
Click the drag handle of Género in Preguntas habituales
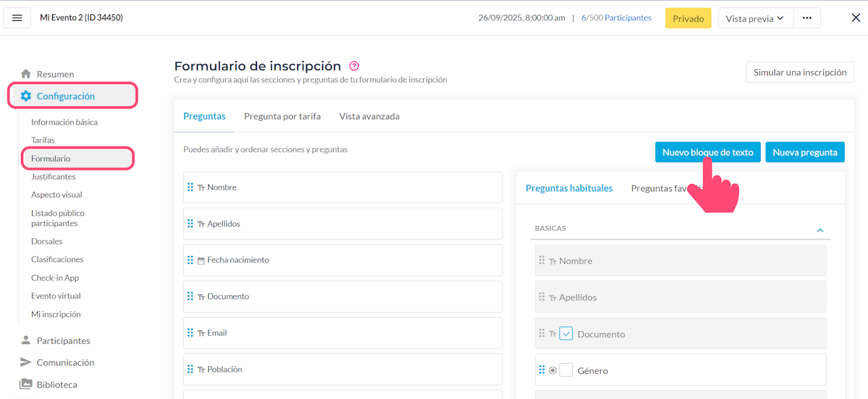(x=542, y=370)
